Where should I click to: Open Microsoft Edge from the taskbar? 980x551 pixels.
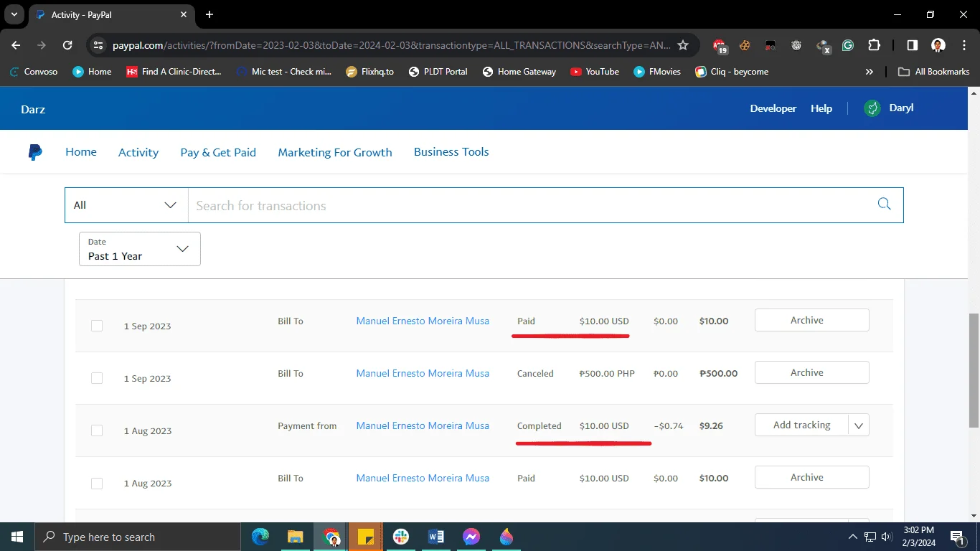260,537
